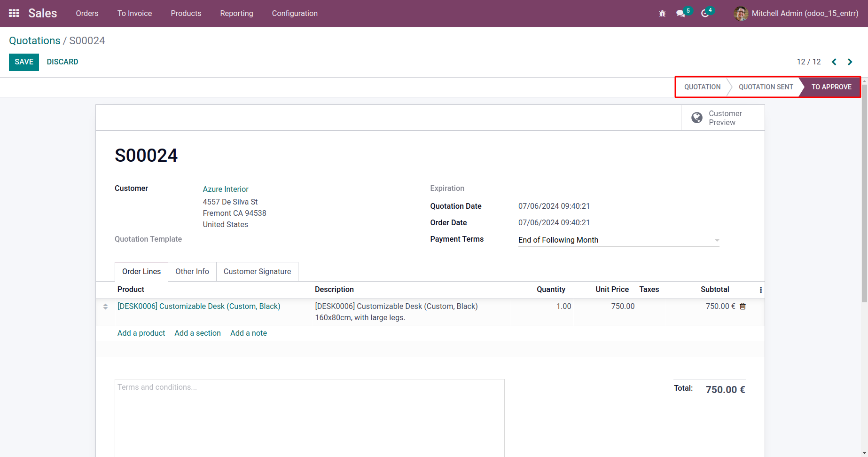Click the debug bug icon
Screen dimensions: 868x457
click(x=662, y=14)
